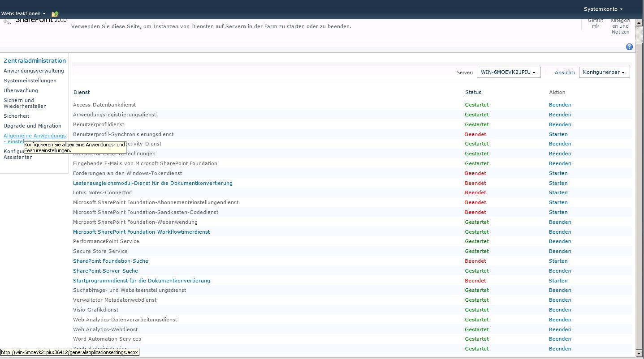
Task: Stop the Secure Store Service
Action: (560, 251)
